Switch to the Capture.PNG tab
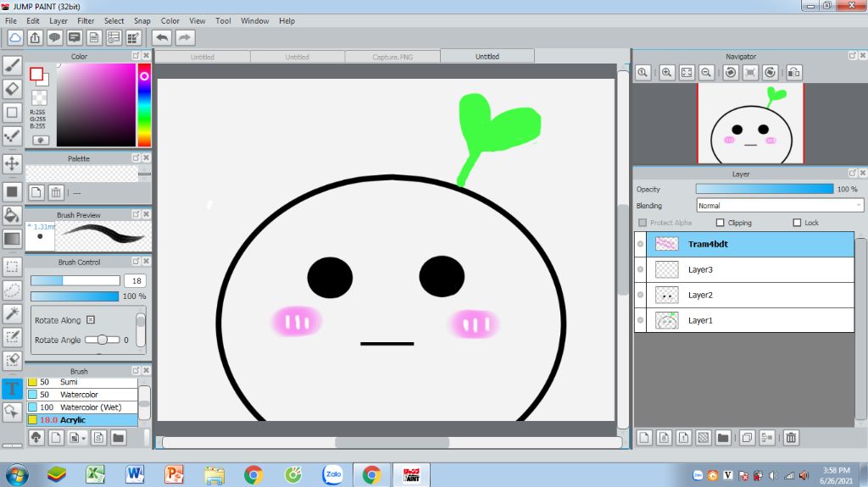Viewport: 868px width, 487px height. point(392,57)
